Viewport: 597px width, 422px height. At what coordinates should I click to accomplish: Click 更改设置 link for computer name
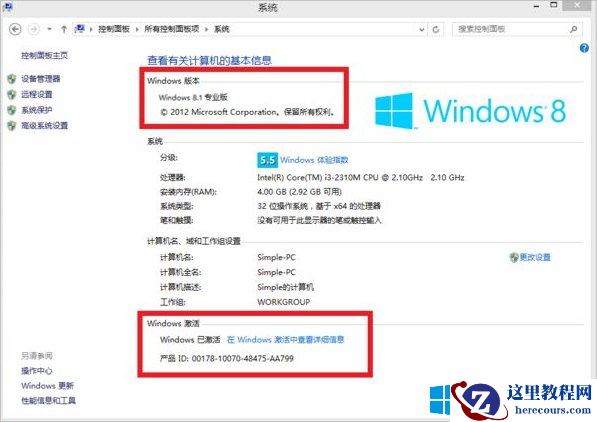[535, 257]
